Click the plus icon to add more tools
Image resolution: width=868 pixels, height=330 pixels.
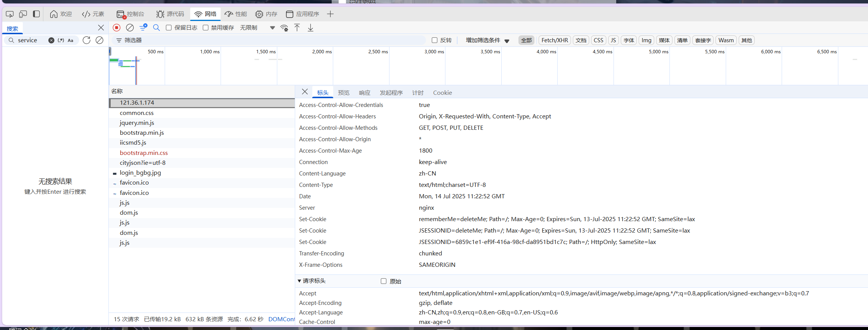(330, 14)
